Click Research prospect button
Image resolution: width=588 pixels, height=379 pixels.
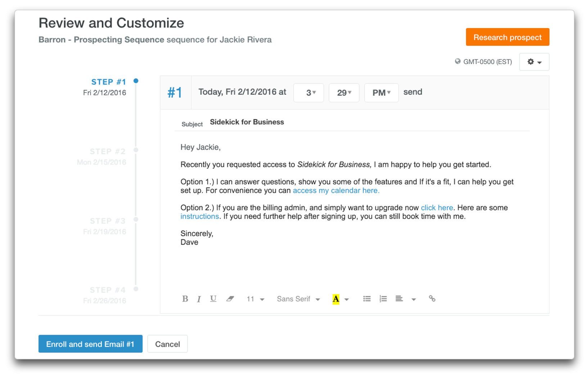507,37
